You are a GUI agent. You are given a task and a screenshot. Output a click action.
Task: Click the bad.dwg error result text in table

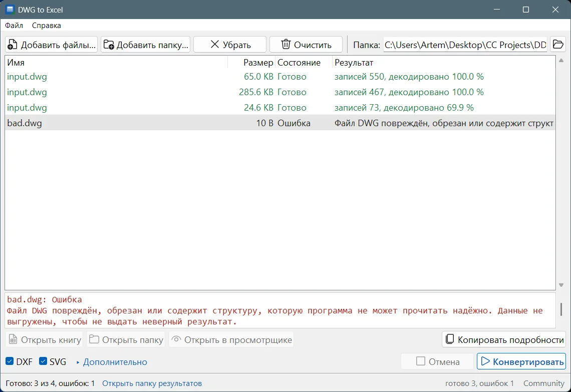[x=444, y=123]
